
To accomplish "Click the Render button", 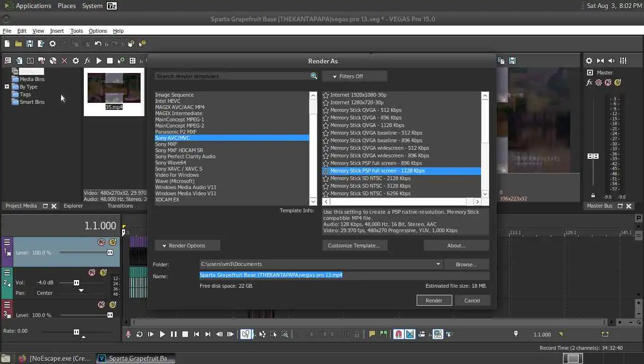I will tap(434, 300).
